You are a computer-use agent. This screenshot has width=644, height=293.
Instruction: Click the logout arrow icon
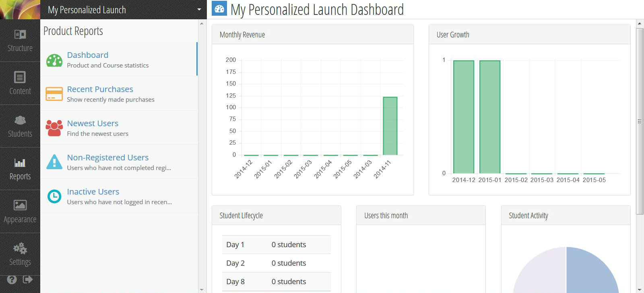(x=28, y=279)
